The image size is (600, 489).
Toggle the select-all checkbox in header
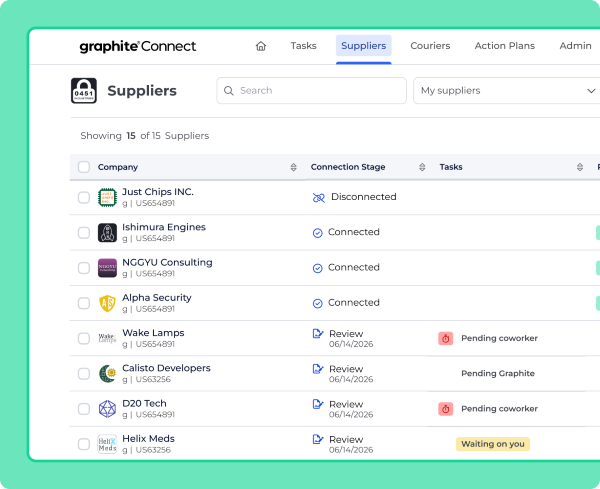[x=84, y=167]
